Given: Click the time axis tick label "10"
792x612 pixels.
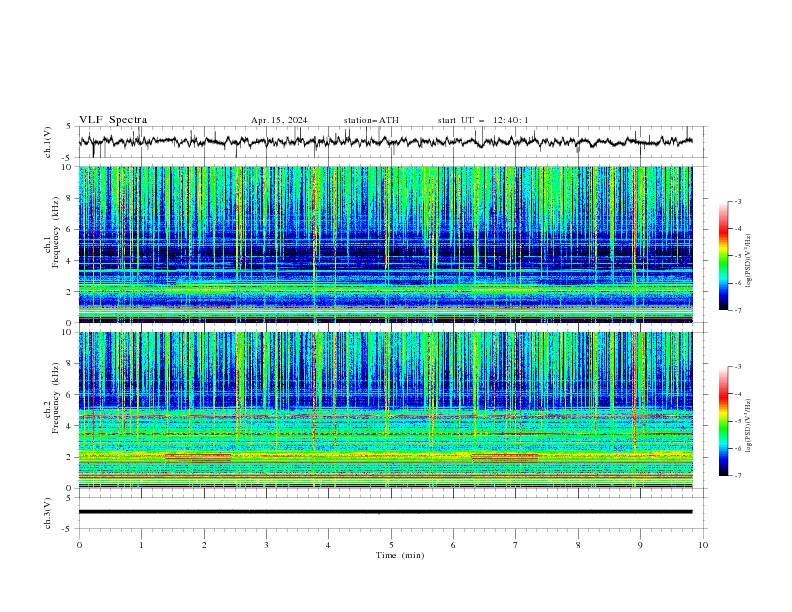Looking at the screenshot, I should pos(703,545).
